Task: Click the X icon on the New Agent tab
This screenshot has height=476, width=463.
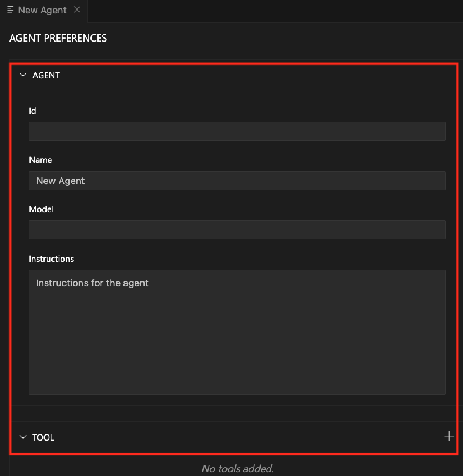Action: click(77, 10)
